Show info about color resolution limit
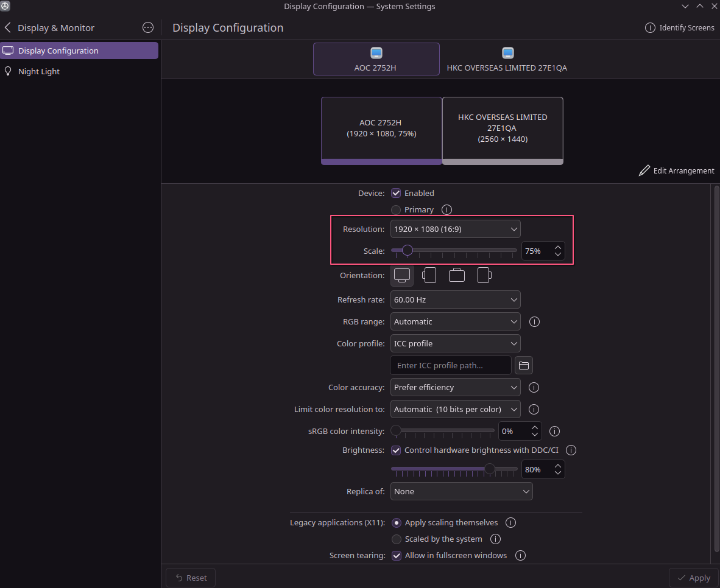 pyautogui.click(x=534, y=410)
